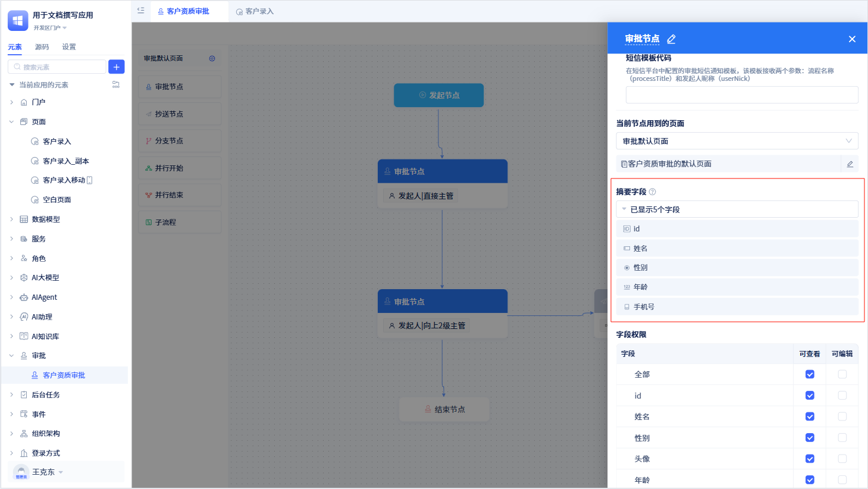This screenshot has width=868, height=489.
Task: Select approval node with 发起人|向上2级主管
Action: 443,314
